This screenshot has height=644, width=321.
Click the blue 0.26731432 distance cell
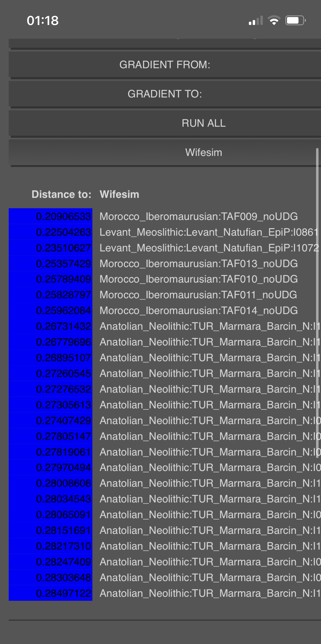[50, 326]
